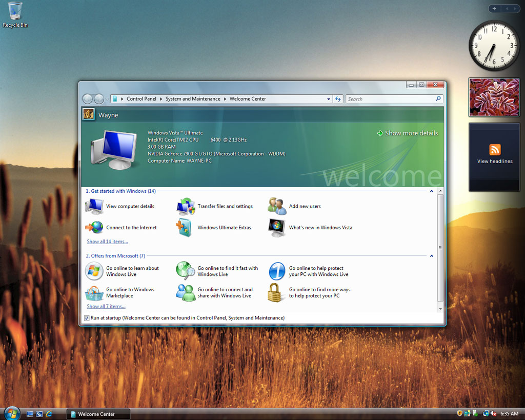The image size is (525, 420).
Task: Click the network tray icon
Action: [x=486, y=414]
